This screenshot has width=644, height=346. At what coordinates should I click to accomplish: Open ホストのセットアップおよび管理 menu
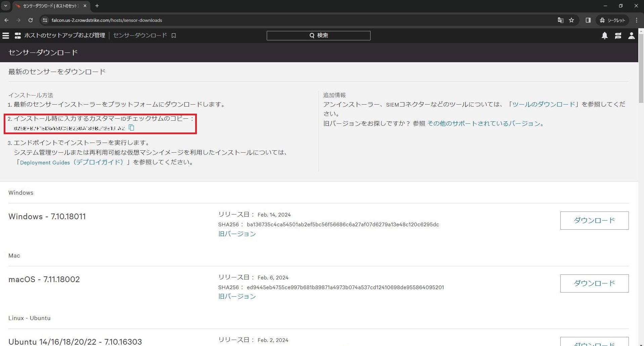pos(64,35)
